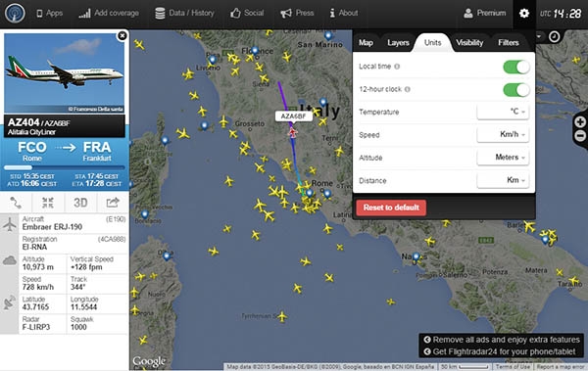Switch to the Visibility settings tab

tap(469, 43)
